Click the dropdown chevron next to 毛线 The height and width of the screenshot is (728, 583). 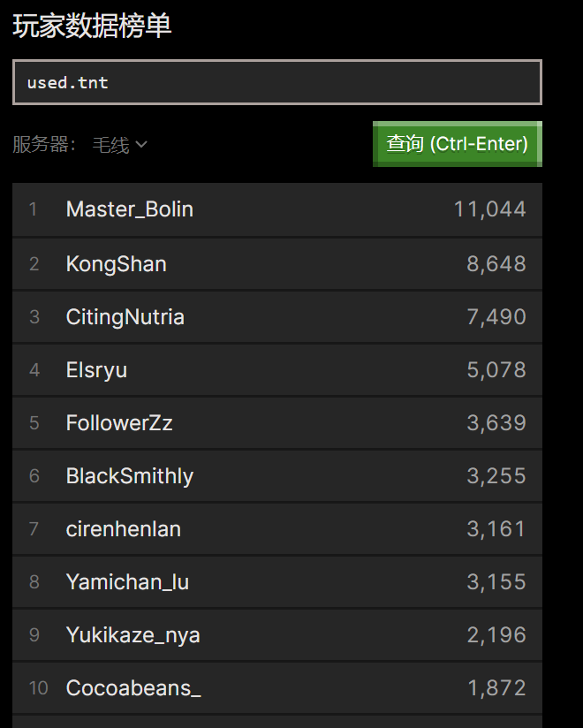[x=141, y=144]
